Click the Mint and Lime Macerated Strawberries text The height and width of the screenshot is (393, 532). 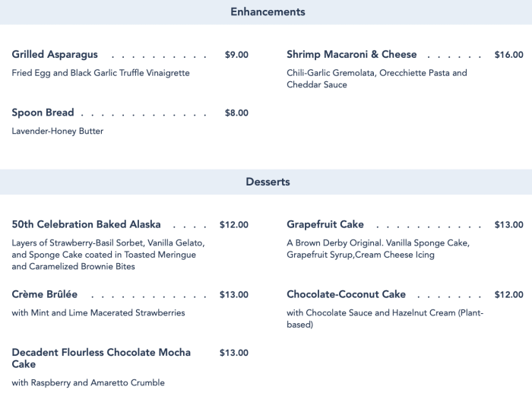pyautogui.click(x=99, y=312)
